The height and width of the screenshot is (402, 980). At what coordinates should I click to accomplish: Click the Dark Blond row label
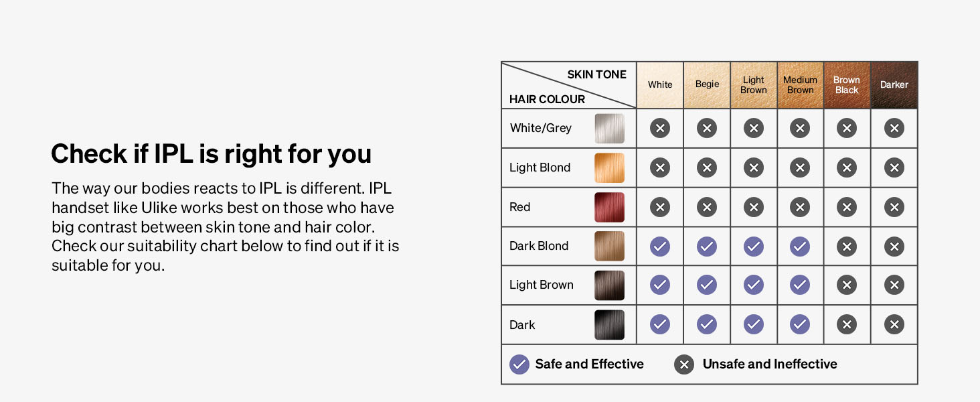tap(539, 247)
